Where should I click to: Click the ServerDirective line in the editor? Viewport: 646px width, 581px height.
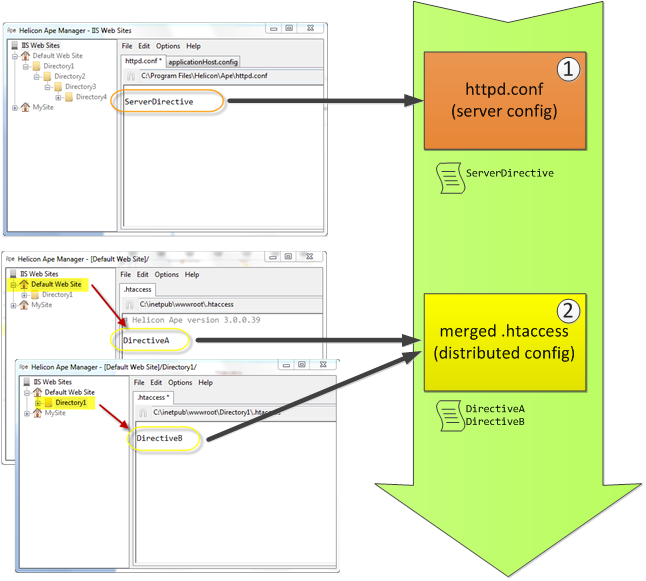click(159, 102)
